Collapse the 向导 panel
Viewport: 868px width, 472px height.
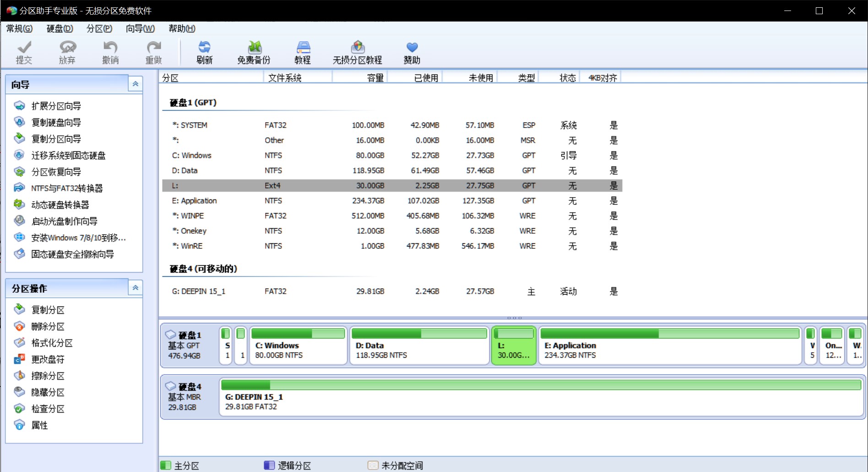pyautogui.click(x=136, y=84)
